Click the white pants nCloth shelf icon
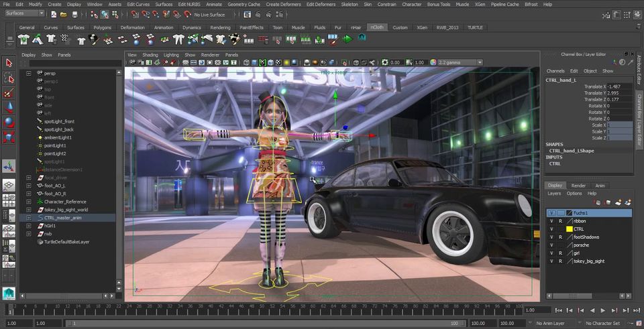This screenshot has height=329, width=644. [178, 40]
